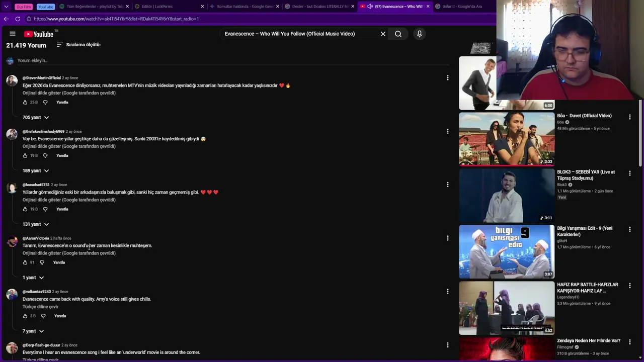Image resolution: width=644 pixels, height=362 pixels.
Task: Open 'Zendaya Neden Her Filmde Var?' video title
Action: (x=589, y=341)
